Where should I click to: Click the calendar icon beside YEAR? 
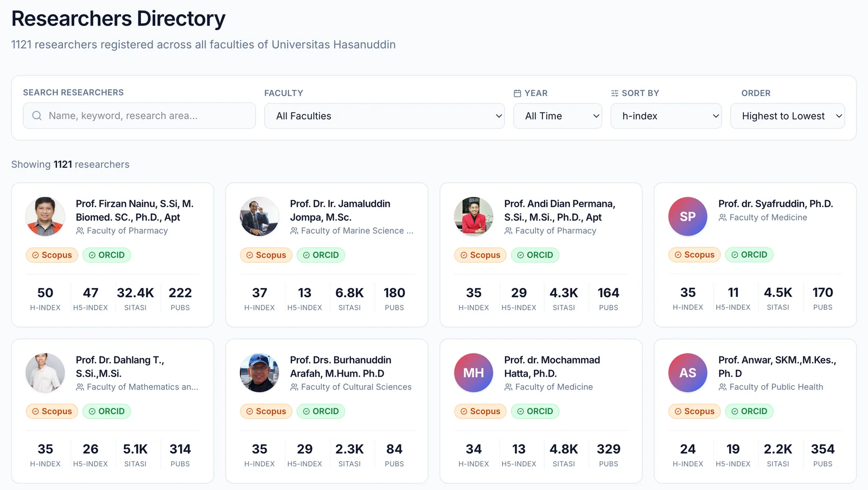(518, 93)
